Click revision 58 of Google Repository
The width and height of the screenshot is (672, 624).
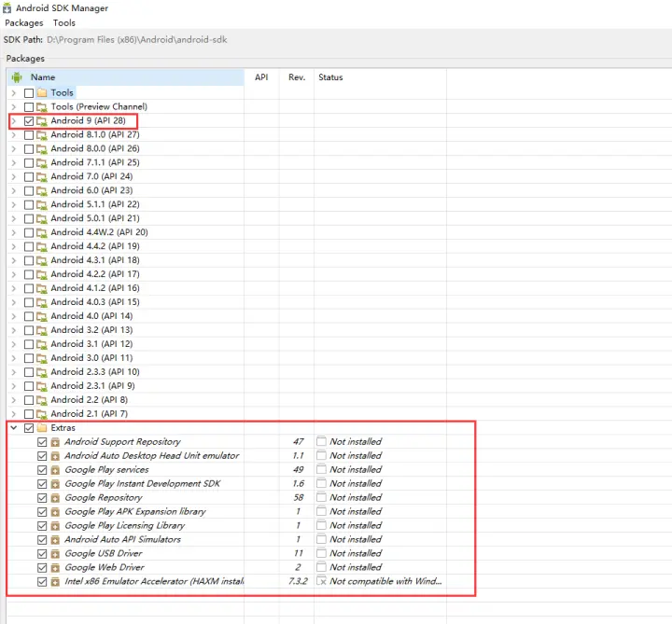pyautogui.click(x=299, y=497)
